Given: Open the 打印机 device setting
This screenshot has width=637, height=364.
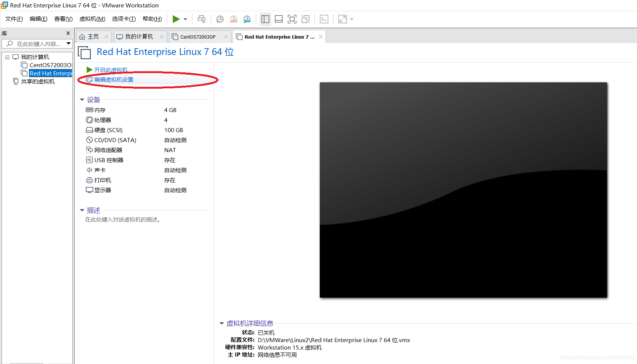Looking at the screenshot, I should [x=98, y=180].
